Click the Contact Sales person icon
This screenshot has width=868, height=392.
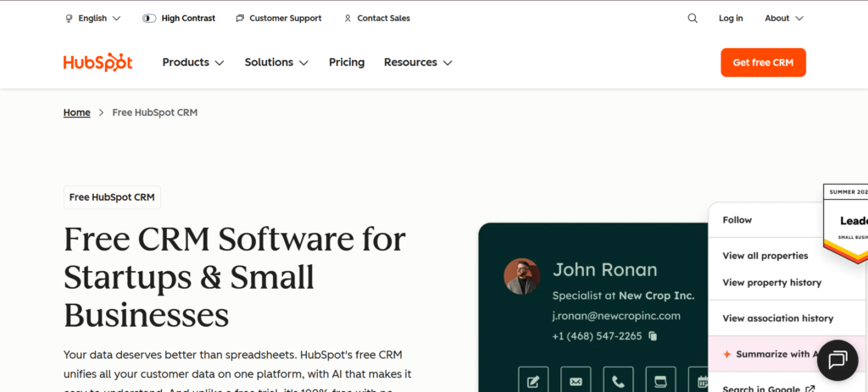click(x=348, y=19)
